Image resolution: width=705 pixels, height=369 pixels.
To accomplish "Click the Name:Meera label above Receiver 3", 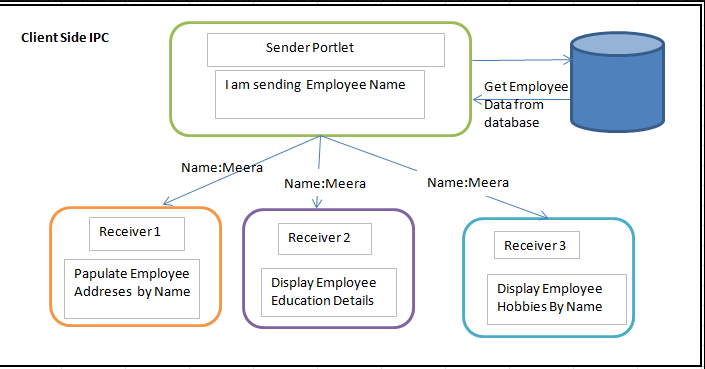I will pos(468,182).
